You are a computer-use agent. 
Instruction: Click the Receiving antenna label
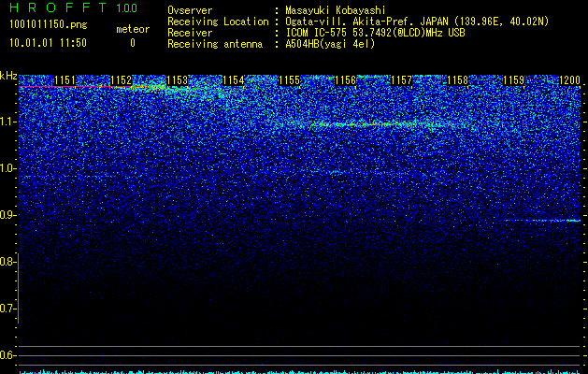click(x=215, y=44)
